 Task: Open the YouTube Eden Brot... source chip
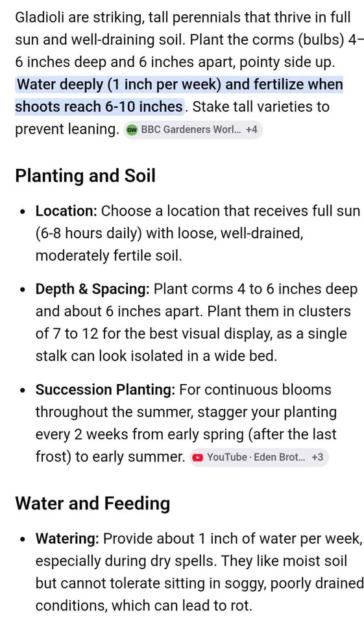[x=259, y=458]
